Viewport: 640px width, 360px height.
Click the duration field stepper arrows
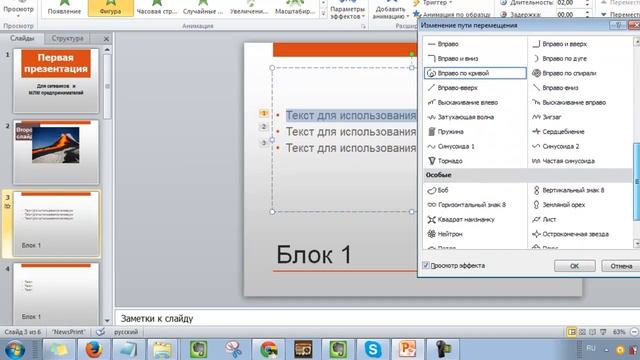click(587, 3)
